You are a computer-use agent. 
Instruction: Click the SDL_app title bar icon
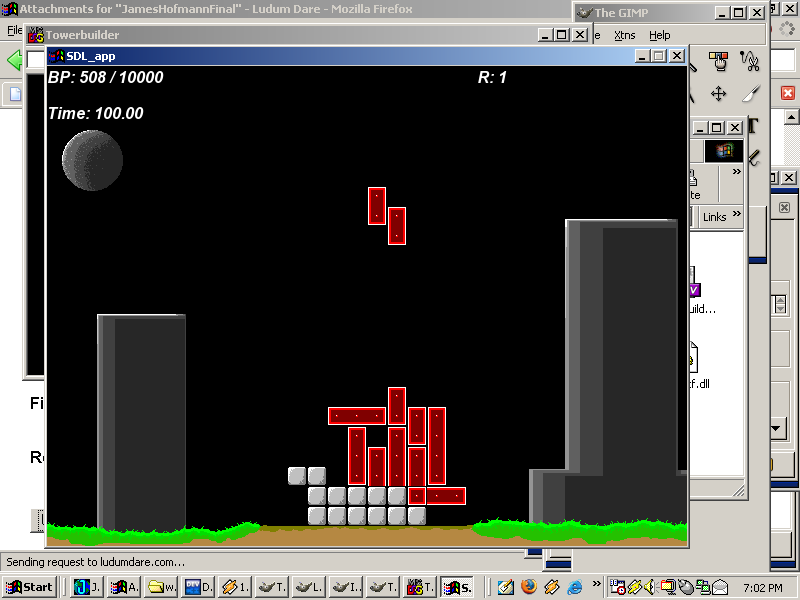pyautogui.click(x=56, y=56)
